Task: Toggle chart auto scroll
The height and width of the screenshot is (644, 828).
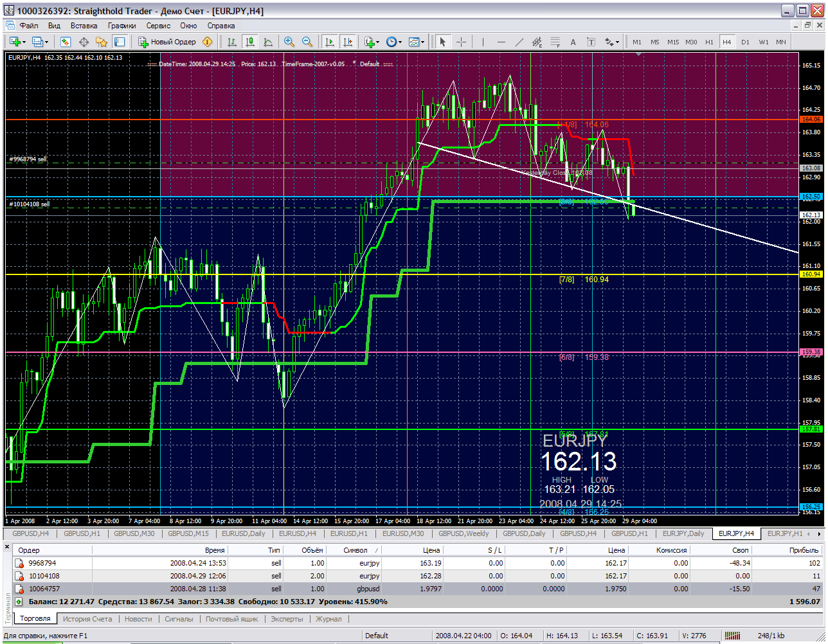Action: click(330, 42)
